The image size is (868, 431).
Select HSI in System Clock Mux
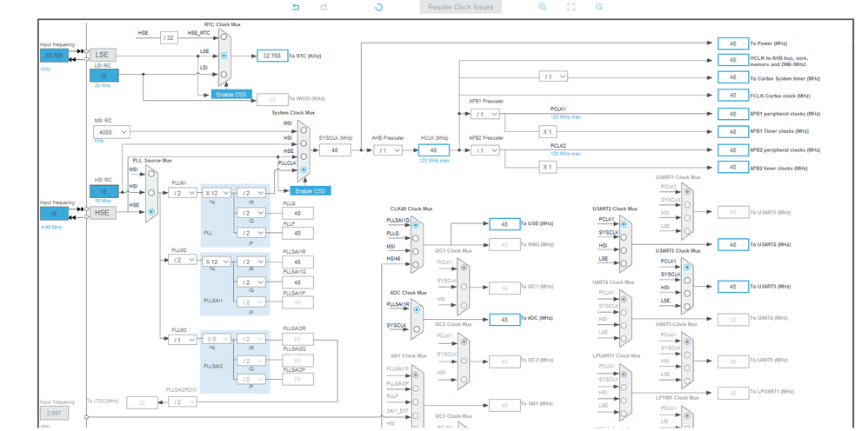click(304, 143)
